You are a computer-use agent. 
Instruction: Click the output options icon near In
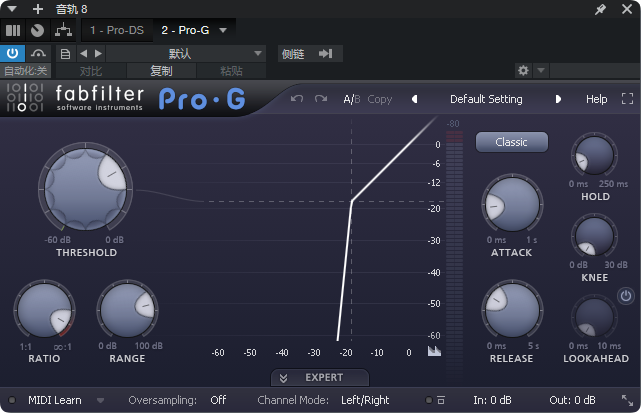click(x=441, y=400)
